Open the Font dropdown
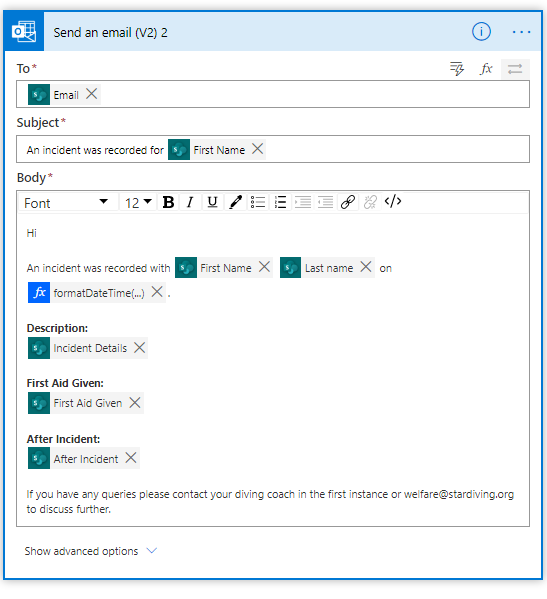This screenshot has height=599, width=547. [x=68, y=202]
